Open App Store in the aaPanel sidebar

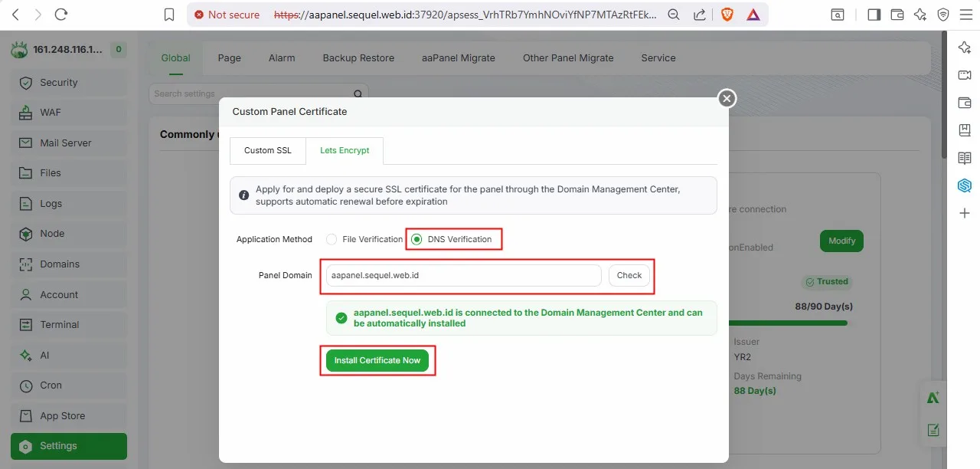tap(69, 416)
